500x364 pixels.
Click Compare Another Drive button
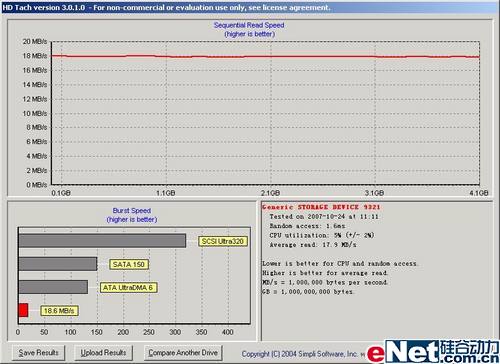[x=183, y=352]
